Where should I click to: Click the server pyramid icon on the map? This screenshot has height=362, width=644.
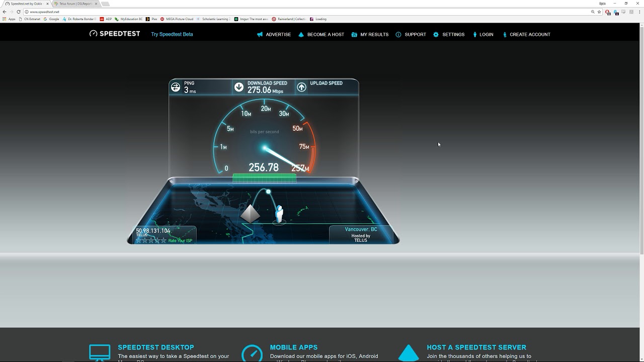250,213
